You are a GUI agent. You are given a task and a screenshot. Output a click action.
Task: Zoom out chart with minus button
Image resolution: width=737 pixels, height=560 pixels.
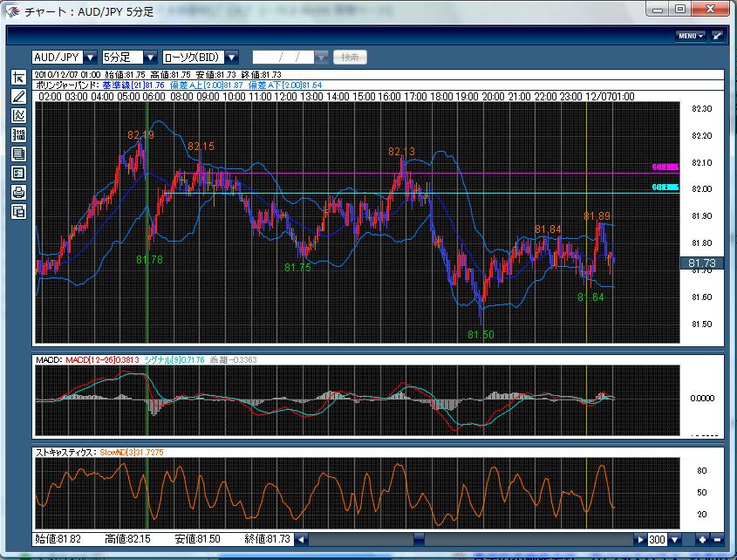[x=717, y=539]
